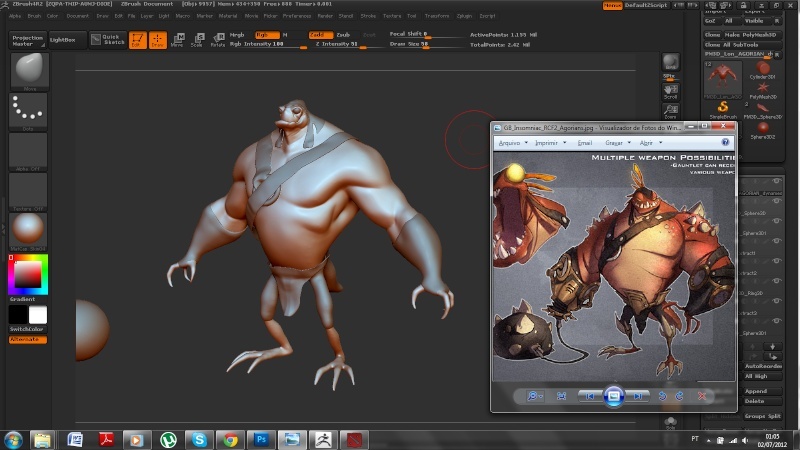Open the Preferences menu

(x=297, y=16)
